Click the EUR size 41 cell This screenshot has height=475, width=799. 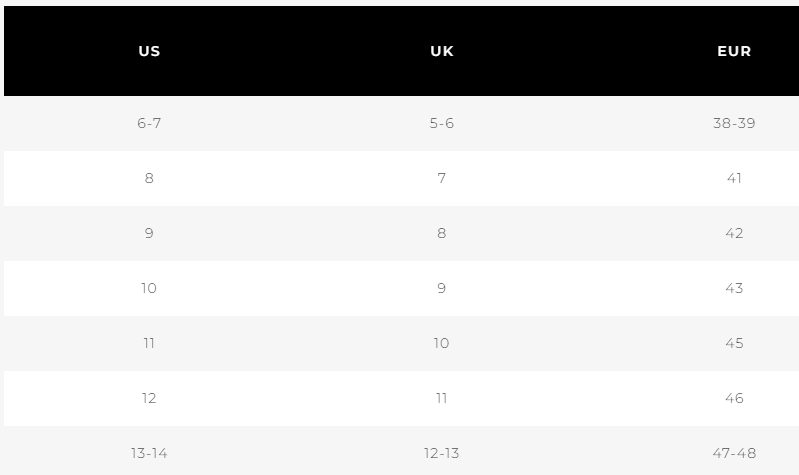coord(734,178)
